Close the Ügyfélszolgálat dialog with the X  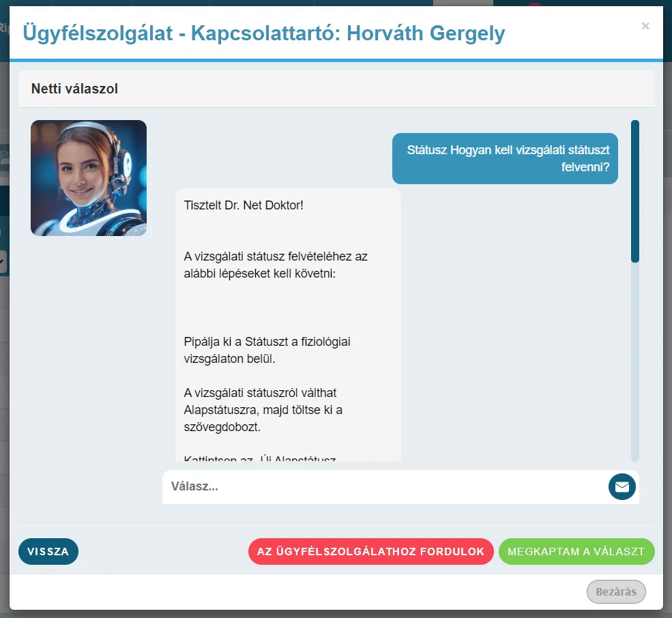pyautogui.click(x=645, y=26)
